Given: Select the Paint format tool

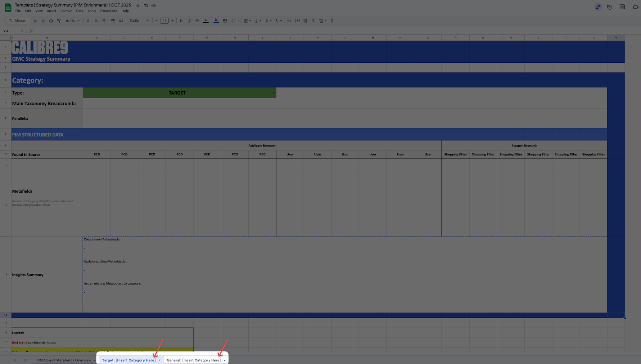Looking at the screenshot, I should point(59,21).
